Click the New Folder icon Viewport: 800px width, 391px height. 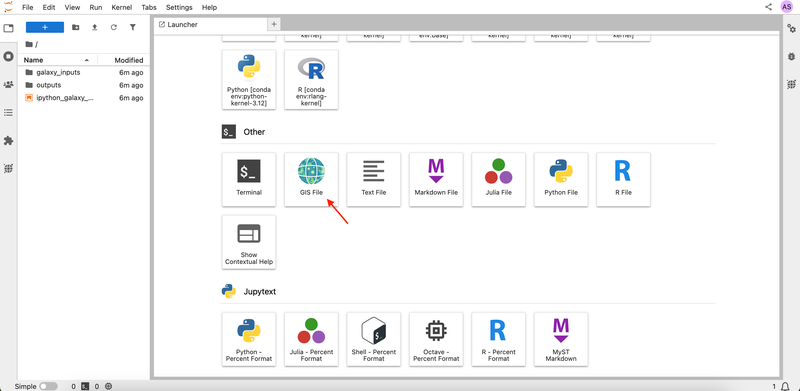pyautogui.click(x=76, y=28)
